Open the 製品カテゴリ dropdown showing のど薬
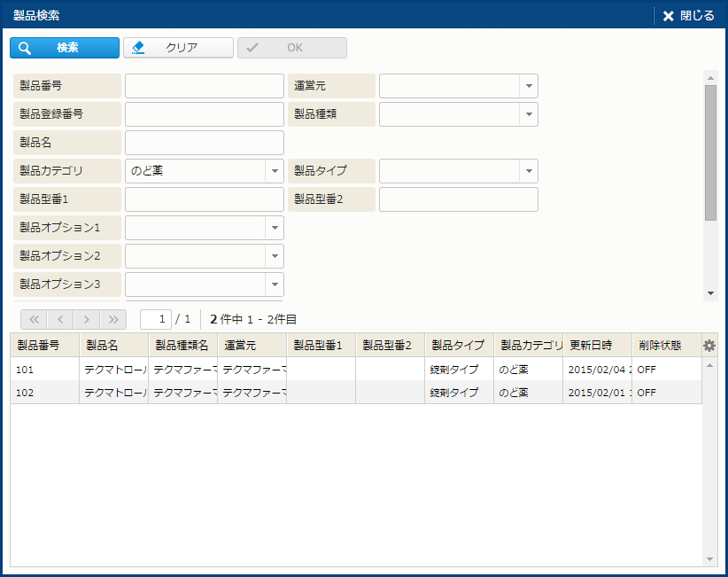Image resolution: width=728 pixels, height=577 pixels. point(274,171)
